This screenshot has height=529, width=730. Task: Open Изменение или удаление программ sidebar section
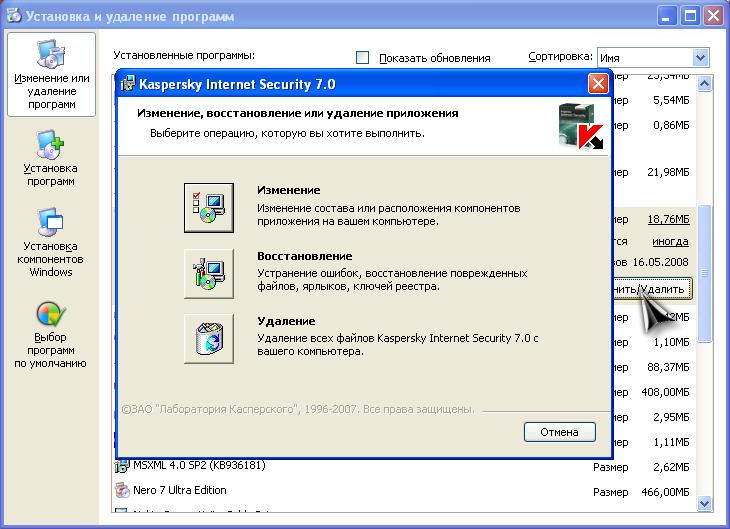click(52, 73)
